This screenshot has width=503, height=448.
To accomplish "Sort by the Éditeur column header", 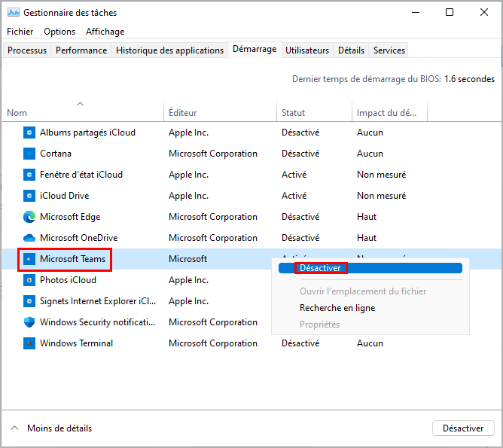I will [x=220, y=111].
